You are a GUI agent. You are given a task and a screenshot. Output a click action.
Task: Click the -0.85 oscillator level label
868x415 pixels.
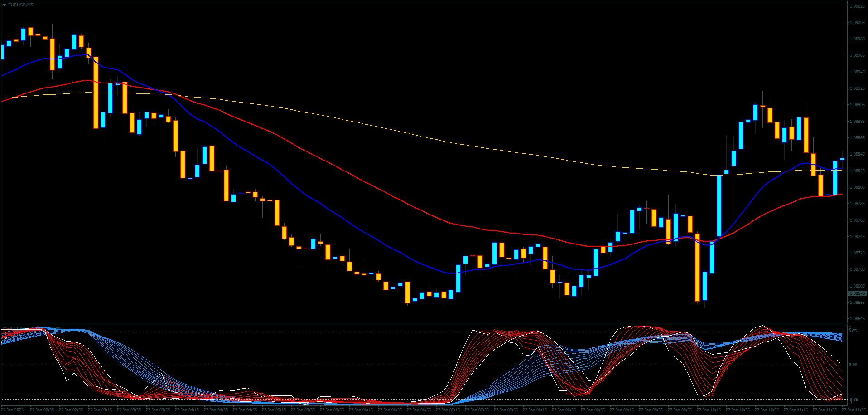[x=853, y=399]
